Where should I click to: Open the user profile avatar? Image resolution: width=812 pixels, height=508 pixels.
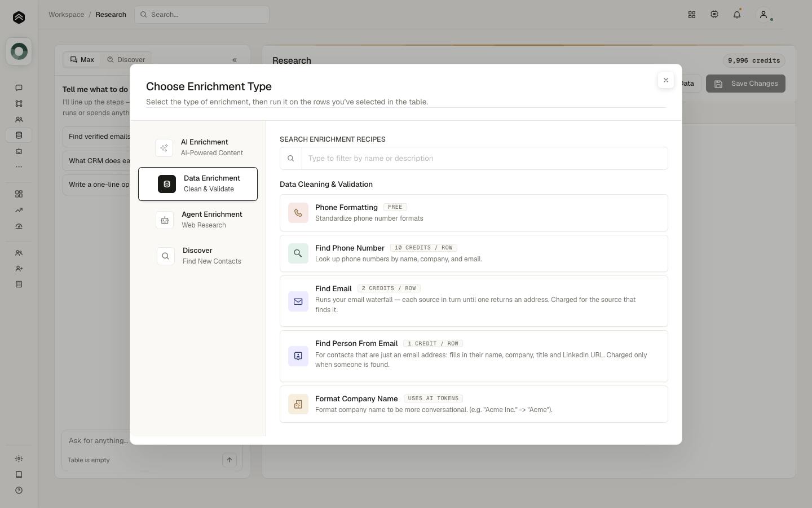[764, 15]
